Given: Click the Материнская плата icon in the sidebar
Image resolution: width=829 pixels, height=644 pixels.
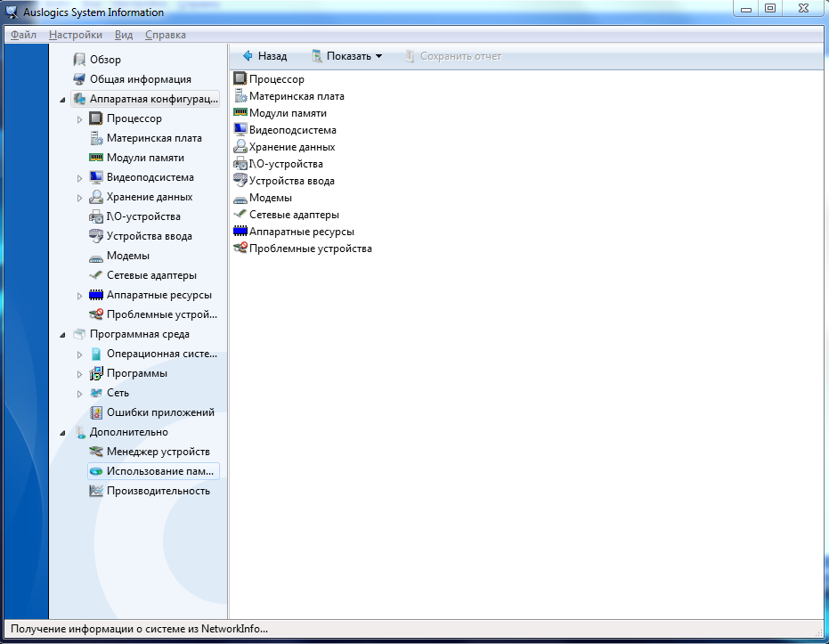Looking at the screenshot, I should pyautogui.click(x=95, y=138).
